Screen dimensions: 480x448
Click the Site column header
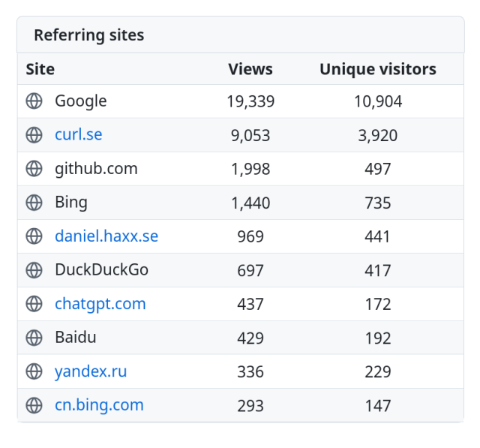click(x=40, y=70)
